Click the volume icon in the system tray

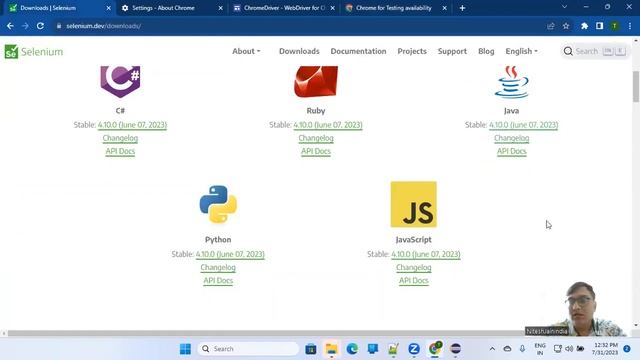point(569,349)
